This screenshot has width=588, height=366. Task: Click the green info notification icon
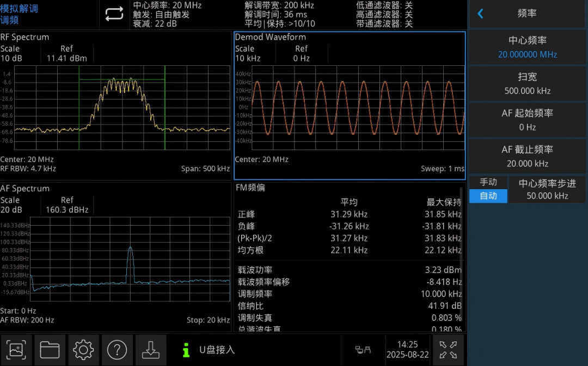[186, 350]
